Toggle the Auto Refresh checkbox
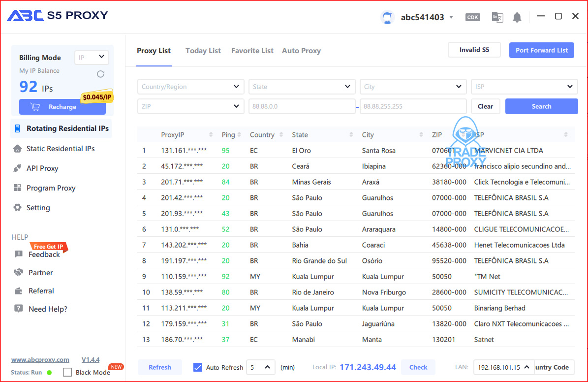 tap(198, 367)
